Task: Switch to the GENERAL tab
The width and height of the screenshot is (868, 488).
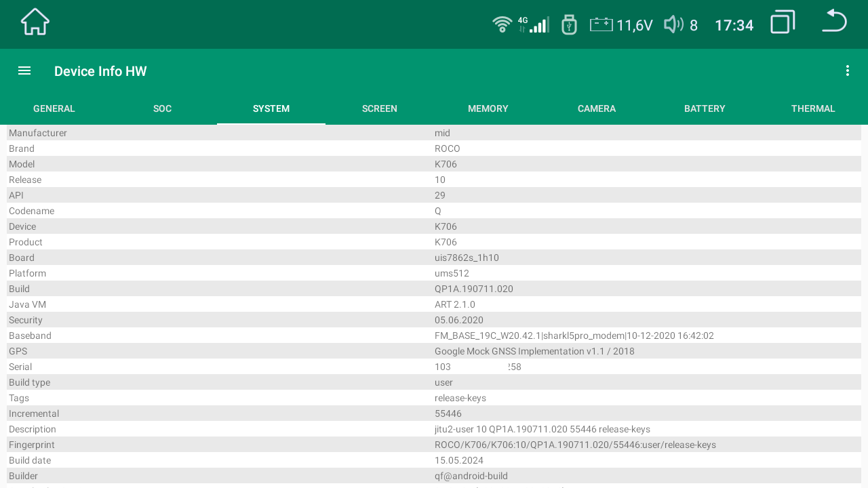Action: (x=54, y=108)
